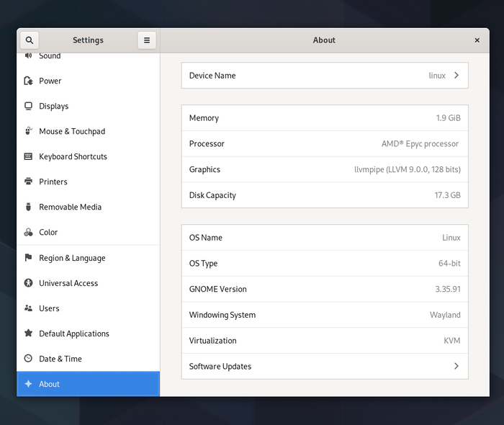
Task: Click the AMD Epyc processor value
Action: 420,143
